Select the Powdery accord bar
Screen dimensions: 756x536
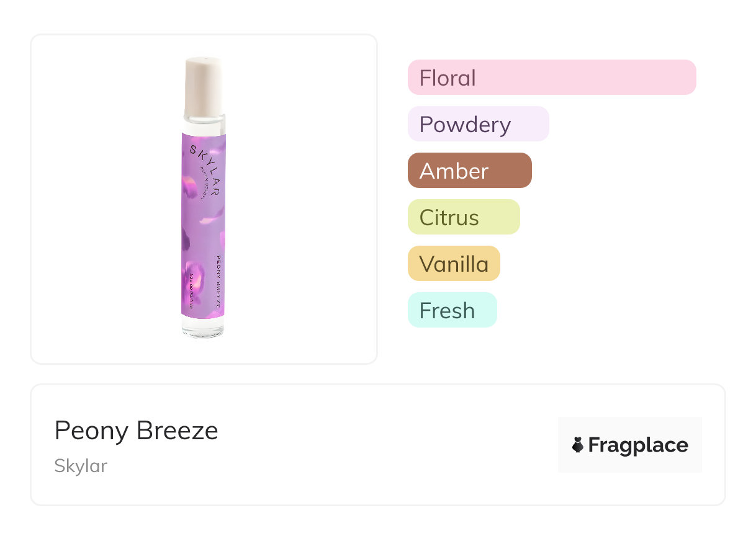point(478,124)
